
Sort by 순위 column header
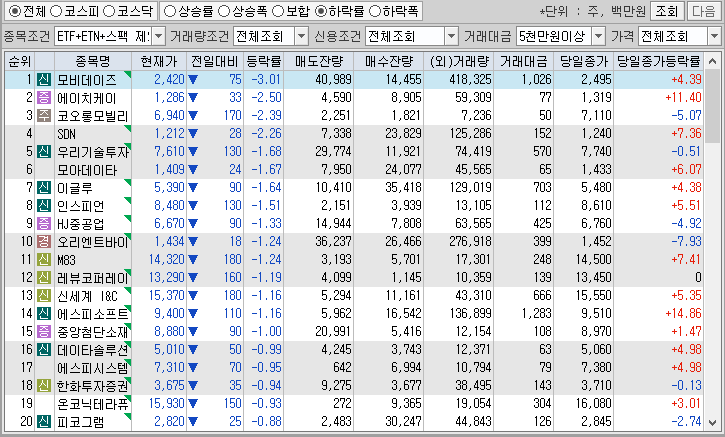click(x=20, y=61)
